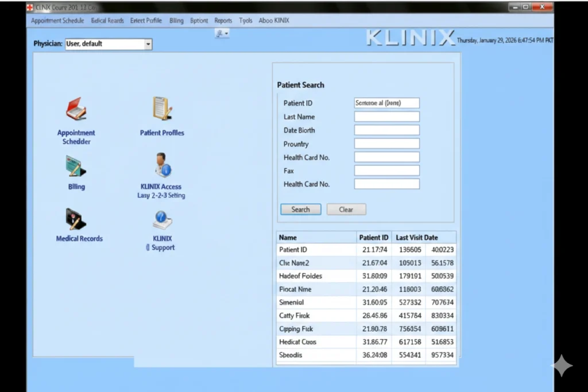Sort results by Last Visit Date column
Screen dimensions: 588x392
[416, 237]
